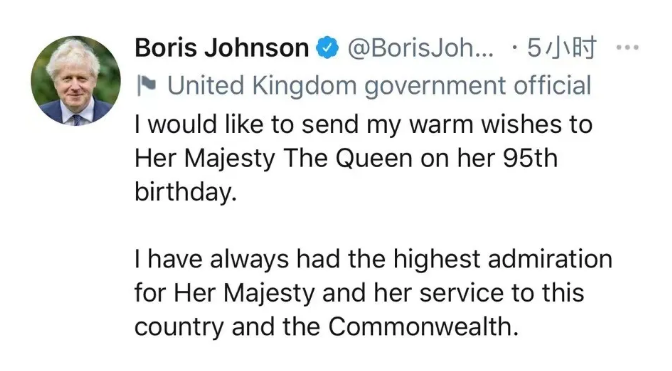The height and width of the screenshot is (371, 672).
Task: Click the line ending with 'on her 95th'
Action: pos(346,159)
